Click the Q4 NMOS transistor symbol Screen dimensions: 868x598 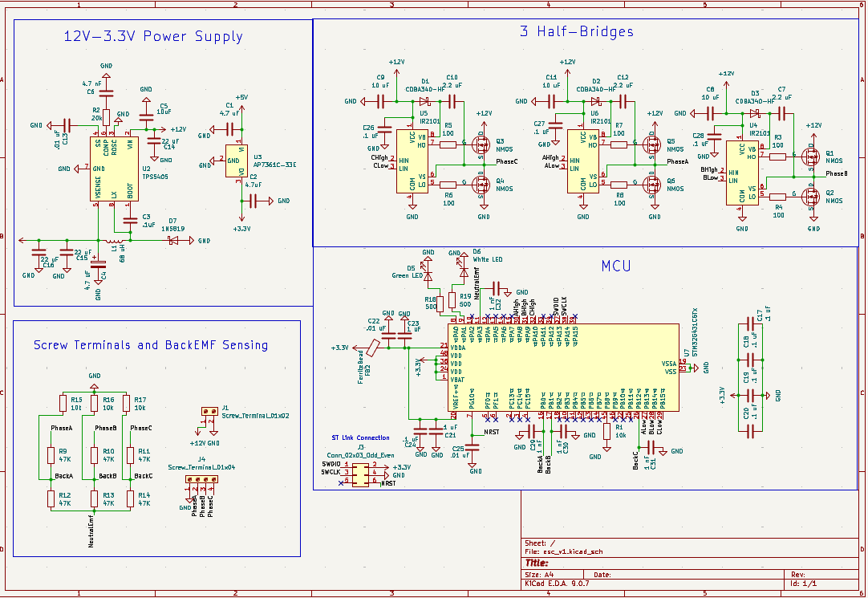[x=481, y=185]
